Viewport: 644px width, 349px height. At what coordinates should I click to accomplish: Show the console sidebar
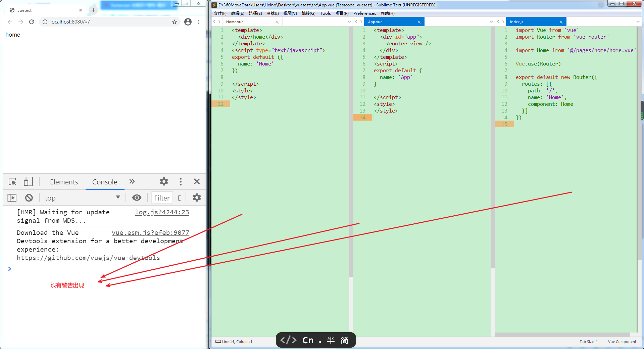pos(12,198)
